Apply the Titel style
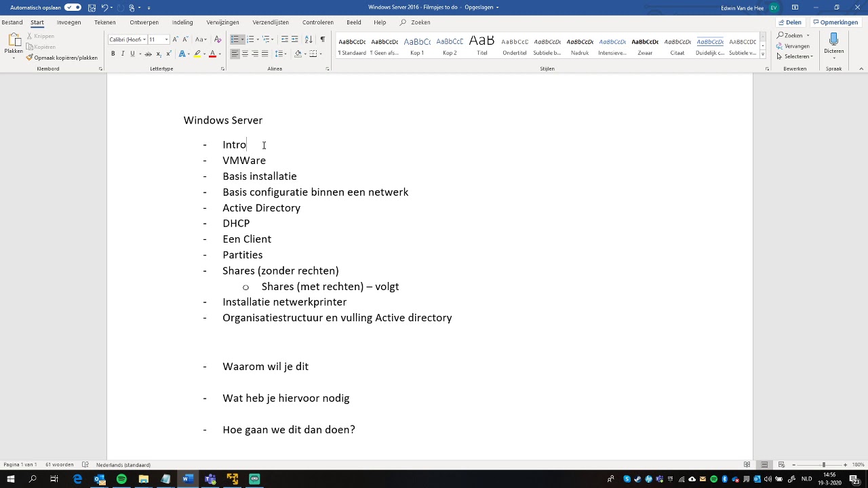 point(481,45)
